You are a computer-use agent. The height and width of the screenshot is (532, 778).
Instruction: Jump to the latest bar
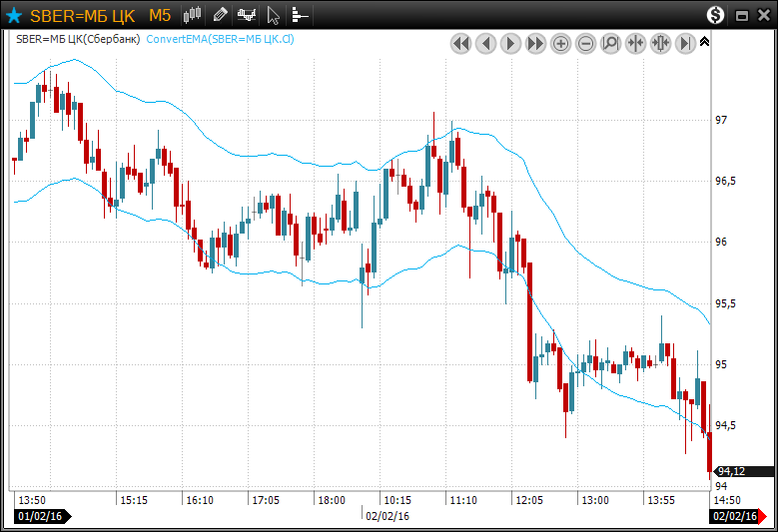[x=685, y=44]
